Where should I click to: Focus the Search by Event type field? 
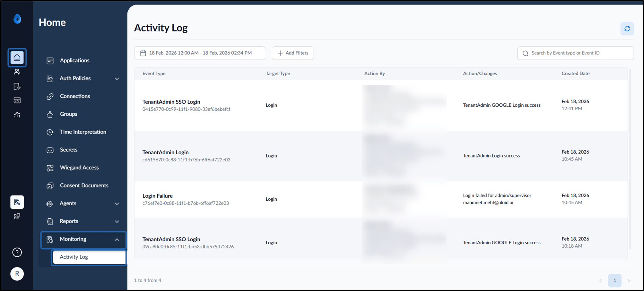pyautogui.click(x=575, y=53)
